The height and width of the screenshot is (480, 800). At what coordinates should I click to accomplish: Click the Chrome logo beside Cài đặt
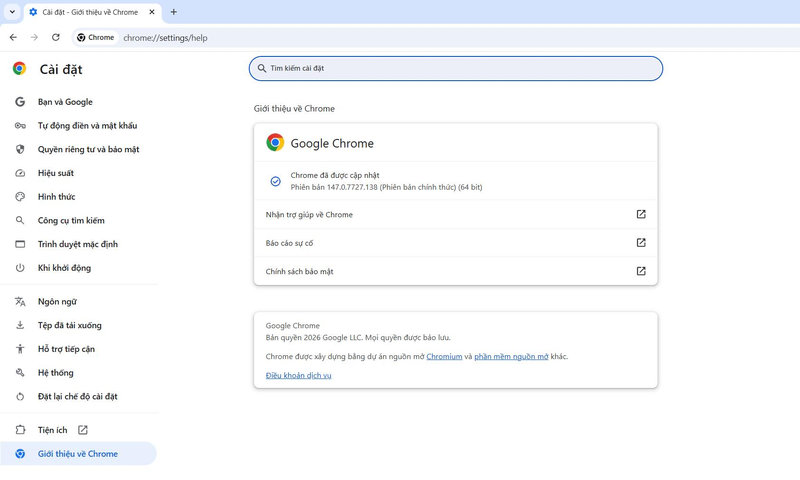click(19, 68)
